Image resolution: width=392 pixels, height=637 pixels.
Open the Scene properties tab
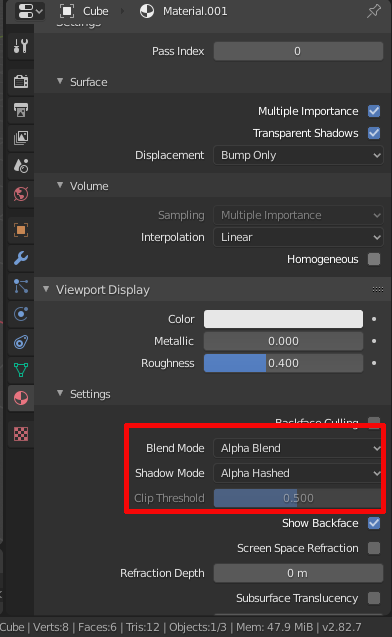coord(21,166)
